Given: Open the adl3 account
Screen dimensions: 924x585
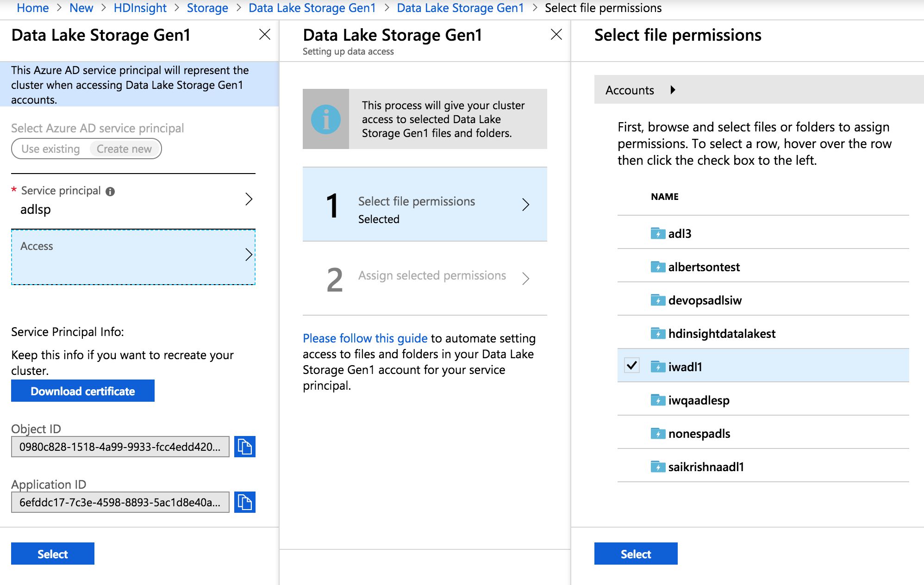Looking at the screenshot, I should pyautogui.click(x=680, y=233).
